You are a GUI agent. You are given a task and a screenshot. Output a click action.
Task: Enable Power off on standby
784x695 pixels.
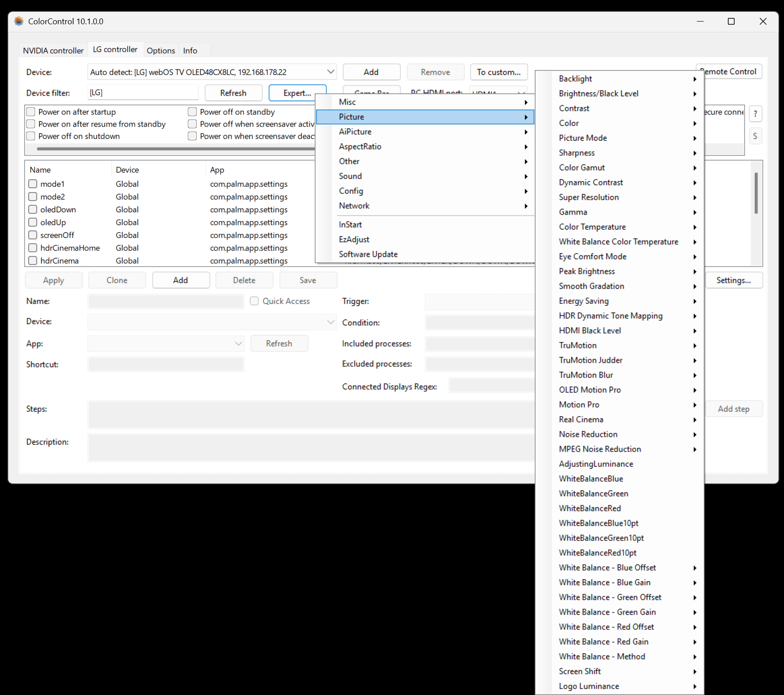(192, 112)
